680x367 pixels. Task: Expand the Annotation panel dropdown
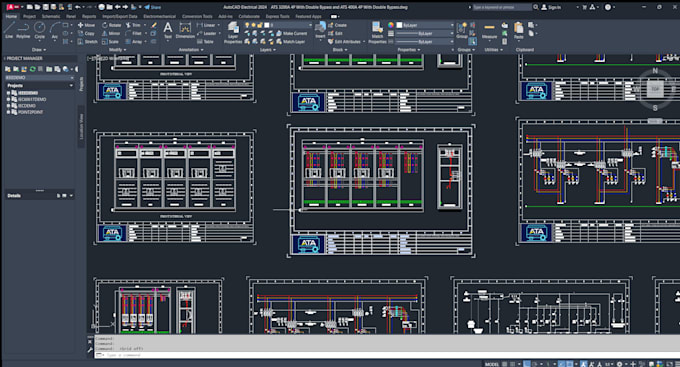pyautogui.click(x=191, y=50)
